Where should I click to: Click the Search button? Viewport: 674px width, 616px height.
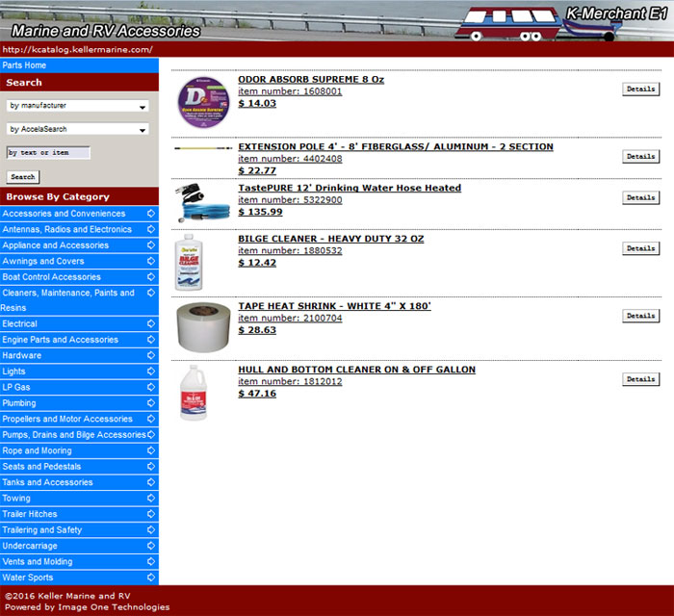23,177
